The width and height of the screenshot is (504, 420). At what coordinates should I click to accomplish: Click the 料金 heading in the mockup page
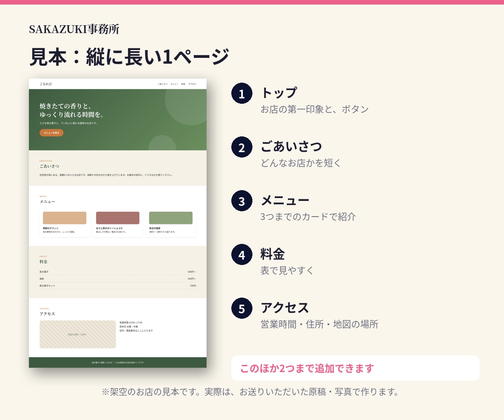pyautogui.click(x=43, y=262)
